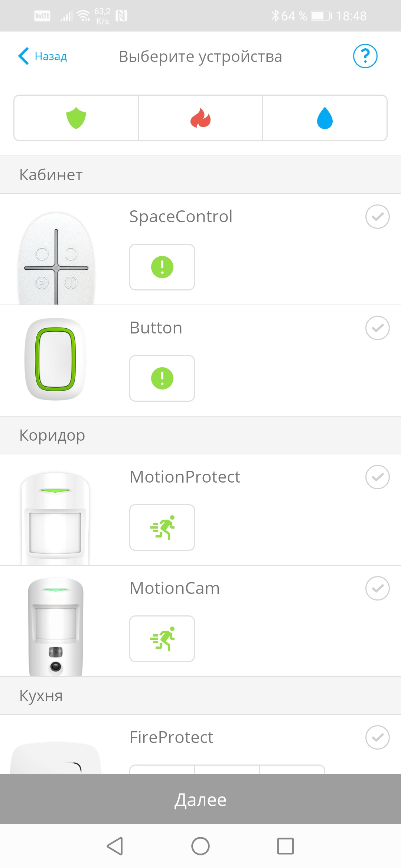Check the MotionProtect selection circle
Image resolution: width=401 pixels, height=868 pixels.
377,477
